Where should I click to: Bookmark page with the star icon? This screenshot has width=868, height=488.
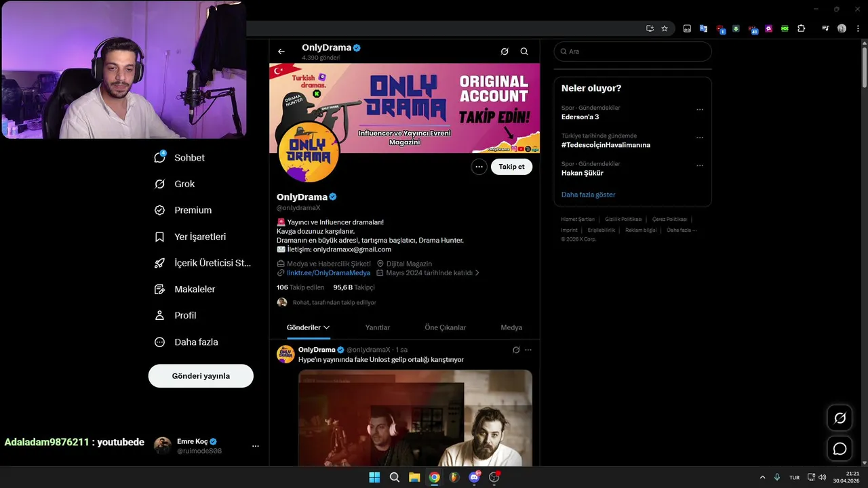point(665,28)
